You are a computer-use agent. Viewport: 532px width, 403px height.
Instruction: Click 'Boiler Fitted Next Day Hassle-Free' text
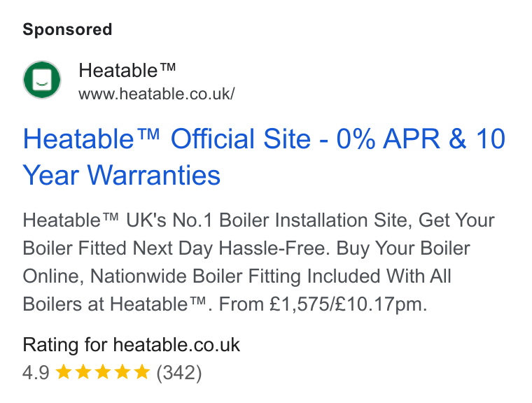[x=176, y=248]
